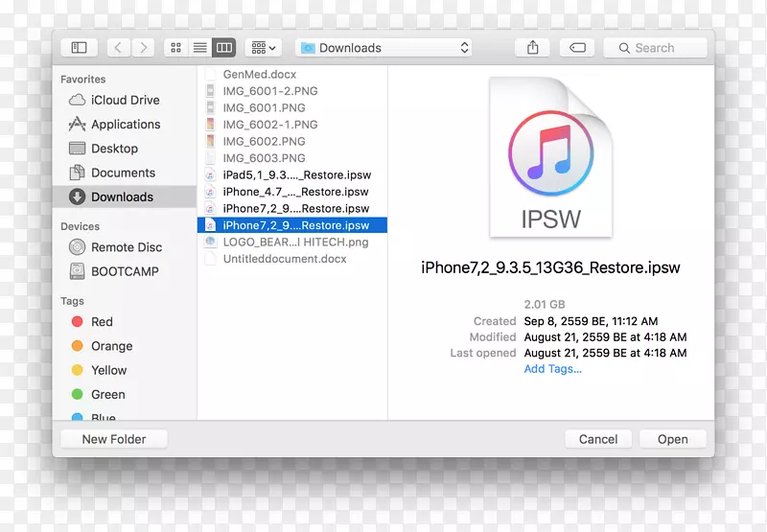Switch to column view

tap(224, 47)
